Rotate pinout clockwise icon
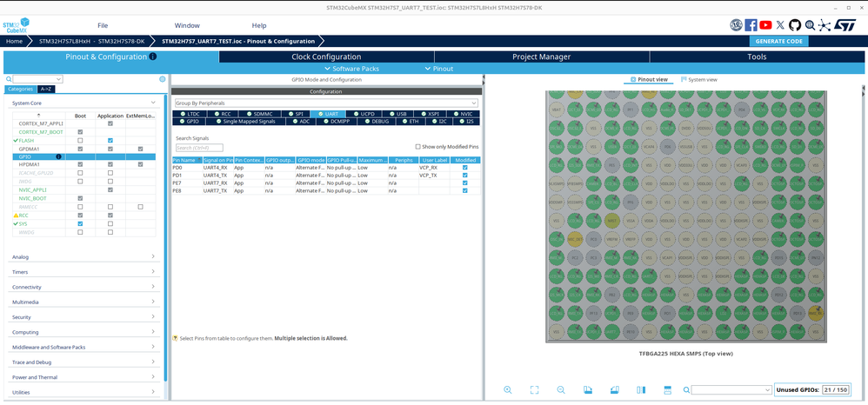Image resolution: width=868 pixels, height=405 pixels. point(588,389)
